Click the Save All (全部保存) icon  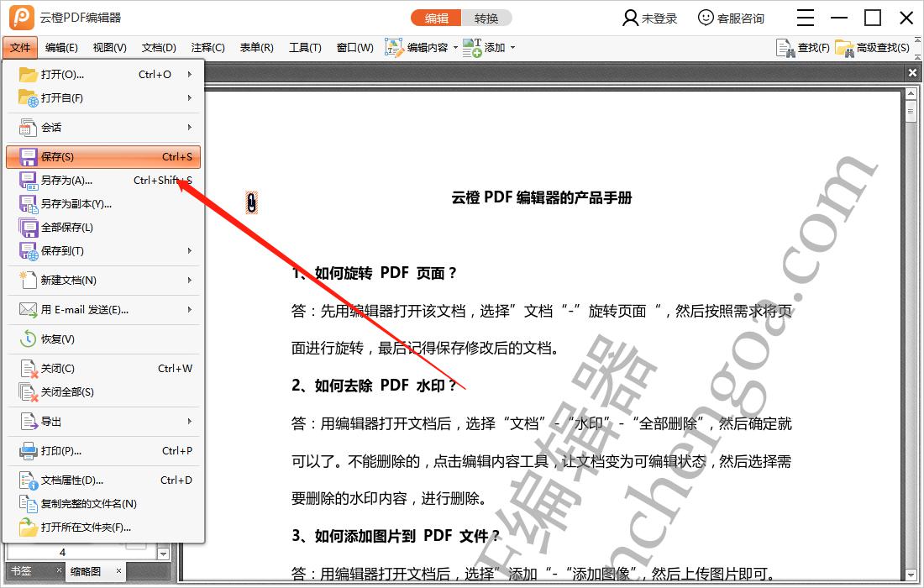[29, 228]
